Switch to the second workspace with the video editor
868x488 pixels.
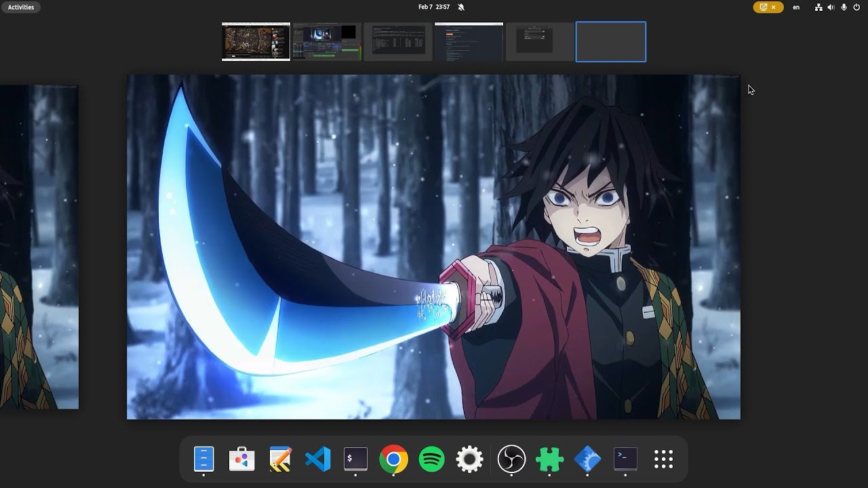point(326,42)
